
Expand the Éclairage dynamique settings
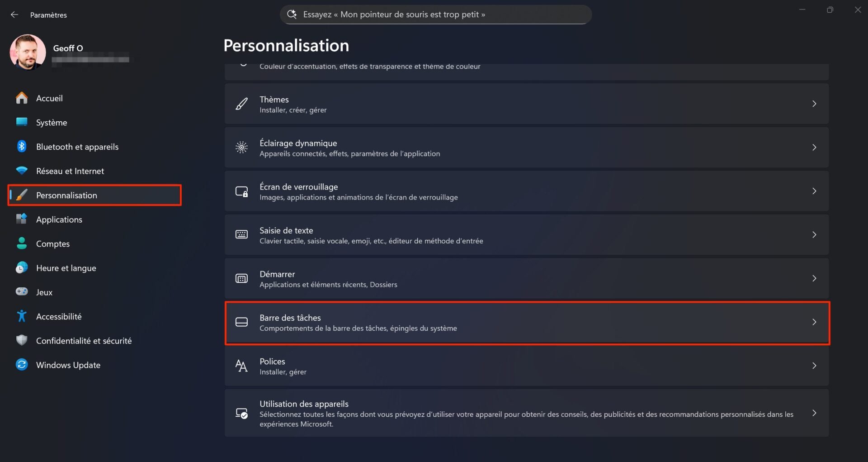(815, 148)
